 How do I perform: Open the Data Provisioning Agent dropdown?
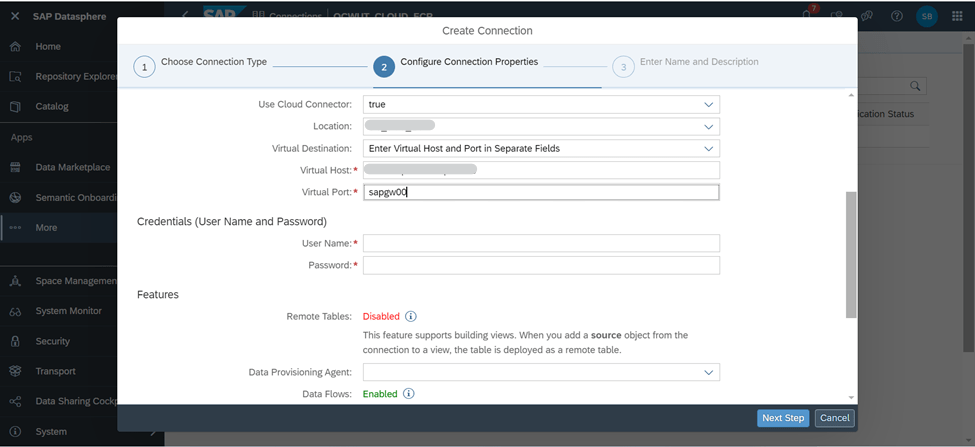pos(708,372)
